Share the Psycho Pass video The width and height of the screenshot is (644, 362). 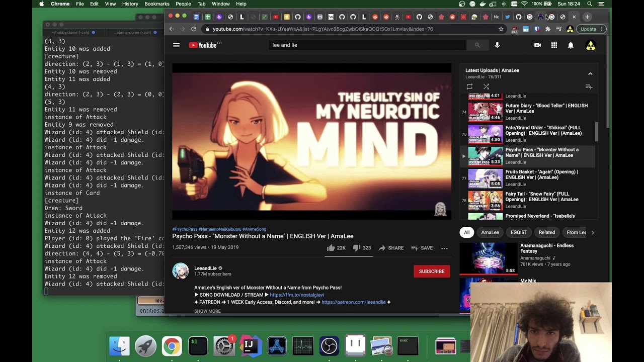391,248
